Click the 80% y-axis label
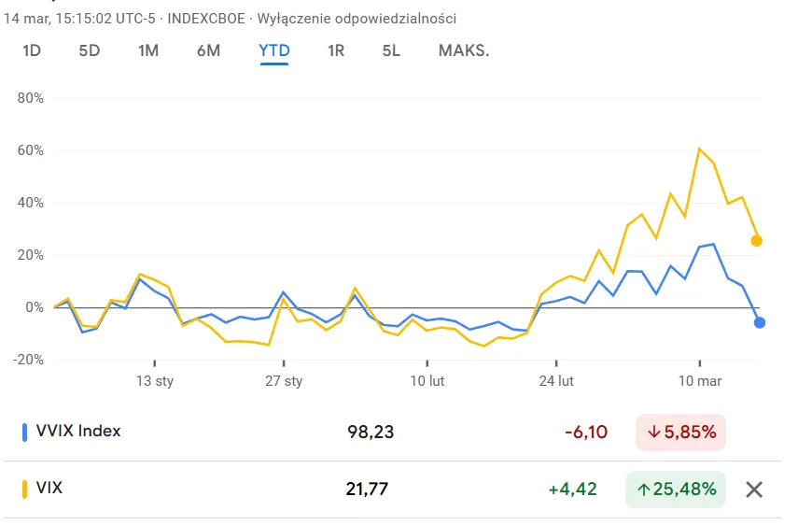812x525 pixels. pos(31,98)
